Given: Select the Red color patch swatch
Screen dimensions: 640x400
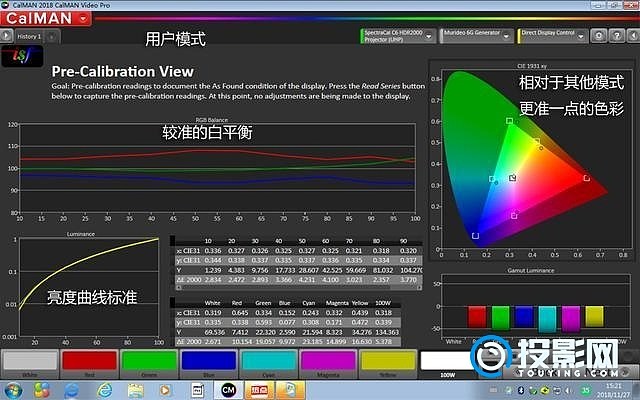Looking at the screenshot, I should (89, 361).
